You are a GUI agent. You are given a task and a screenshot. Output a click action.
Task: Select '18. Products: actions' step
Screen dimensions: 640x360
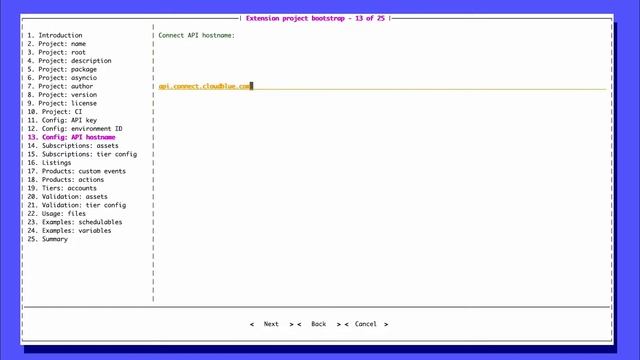[66, 180]
